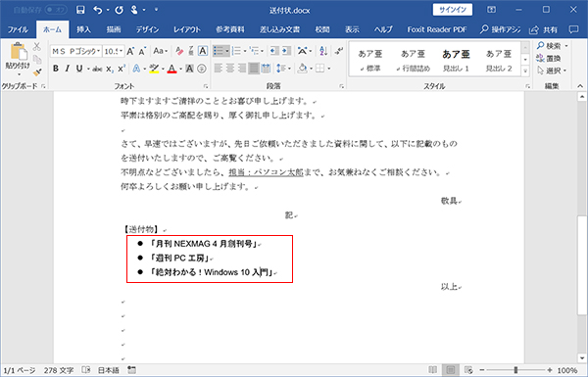Cut selected text with scissors icon
The image size is (588, 377).
tap(37, 47)
